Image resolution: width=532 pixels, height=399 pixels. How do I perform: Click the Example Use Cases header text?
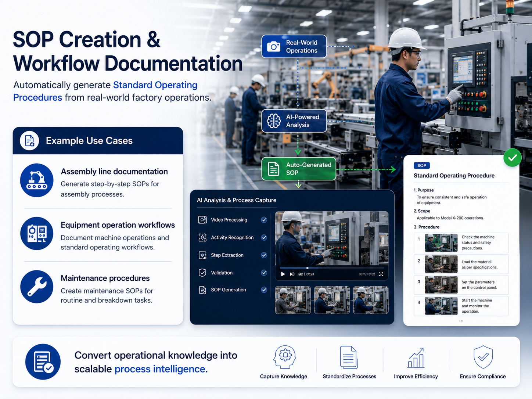click(x=89, y=141)
